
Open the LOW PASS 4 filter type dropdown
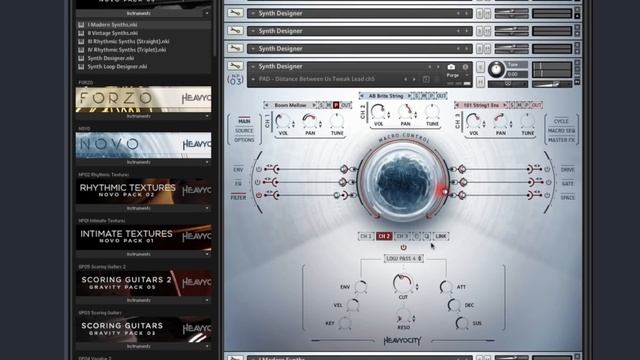[403, 259]
